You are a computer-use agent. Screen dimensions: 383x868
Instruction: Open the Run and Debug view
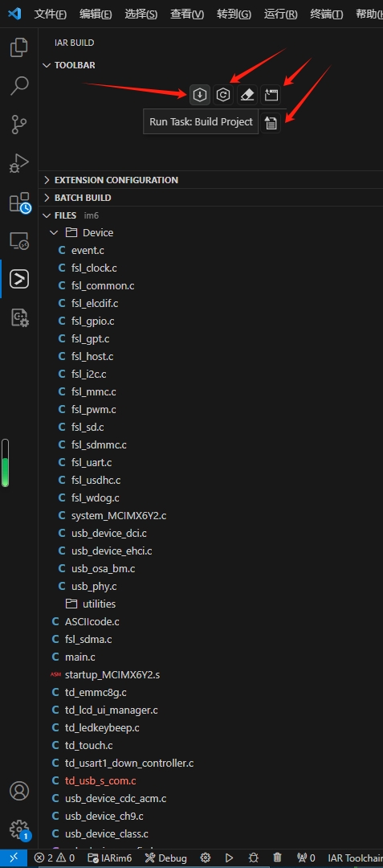19,164
